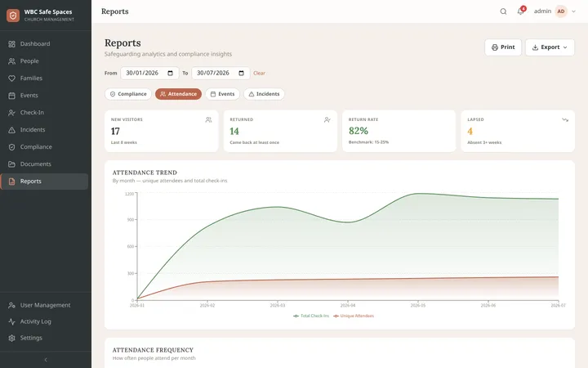Click the 'Absent 3+ weeks' caption
This screenshot has width=588, height=368.
484,142
